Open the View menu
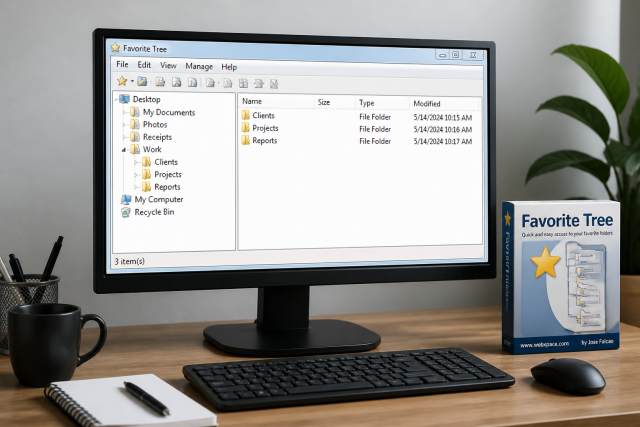640x427 pixels. coord(168,65)
